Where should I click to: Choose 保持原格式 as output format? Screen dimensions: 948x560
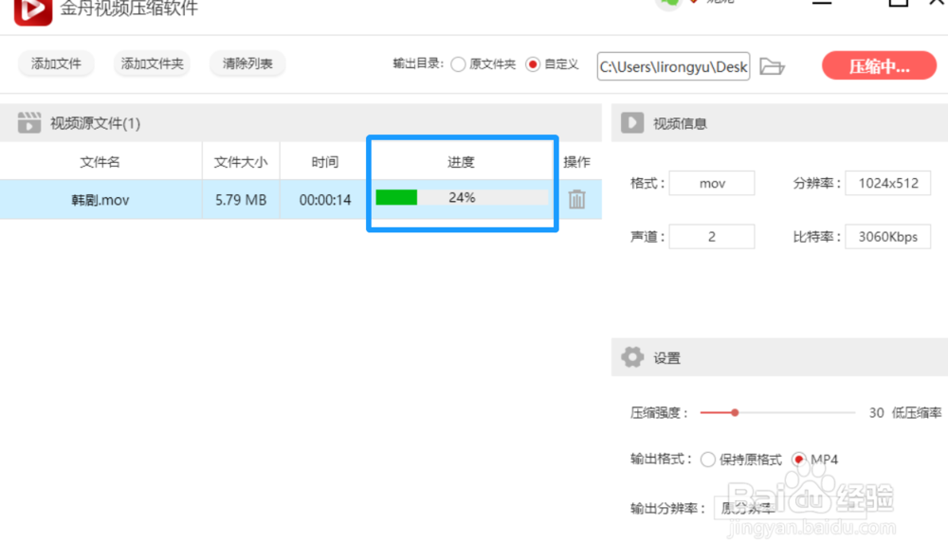click(708, 459)
